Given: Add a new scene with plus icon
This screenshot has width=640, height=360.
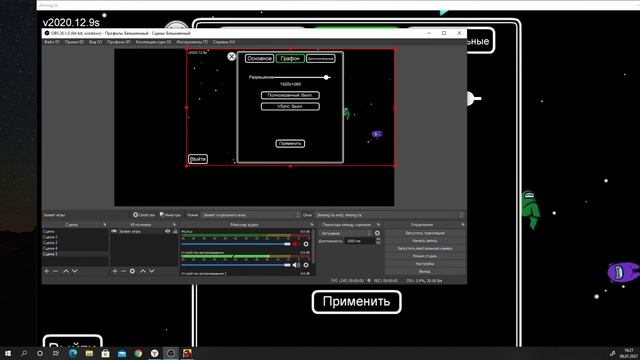Looking at the screenshot, I should [47, 271].
